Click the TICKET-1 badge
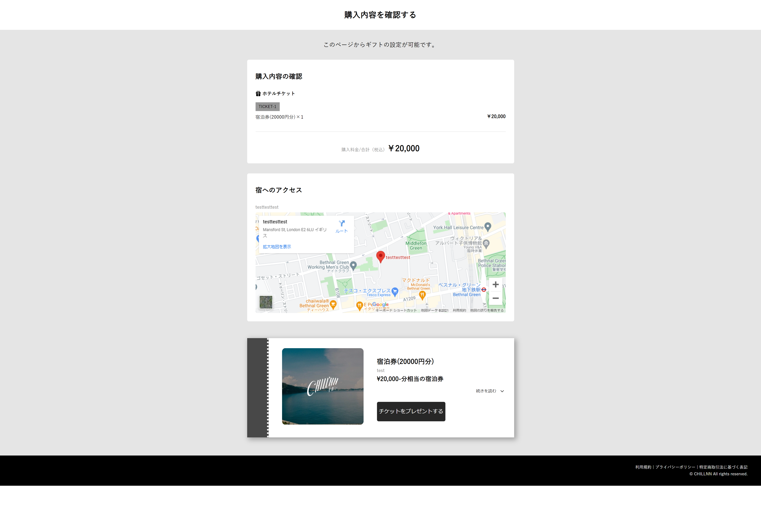 pos(267,106)
